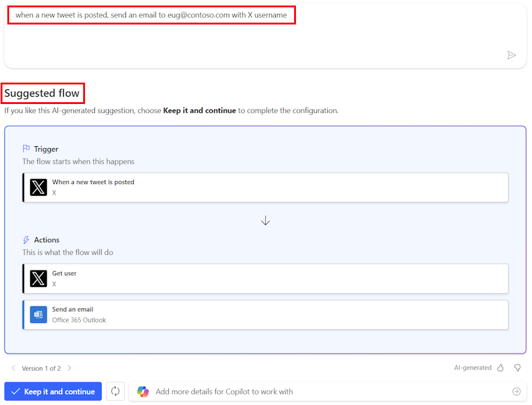Give a thumbs up to the AI-generated flow

point(501,367)
